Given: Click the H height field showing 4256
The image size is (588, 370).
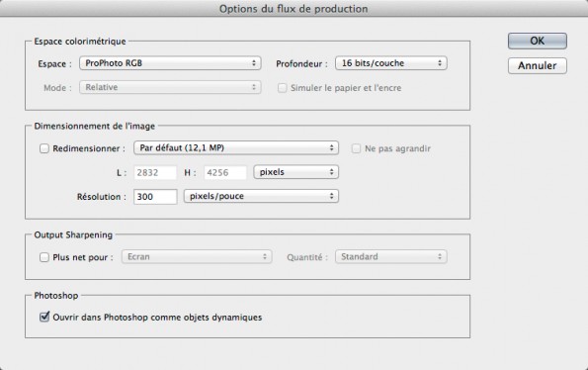Looking at the screenshot, I should coord(225,172).
